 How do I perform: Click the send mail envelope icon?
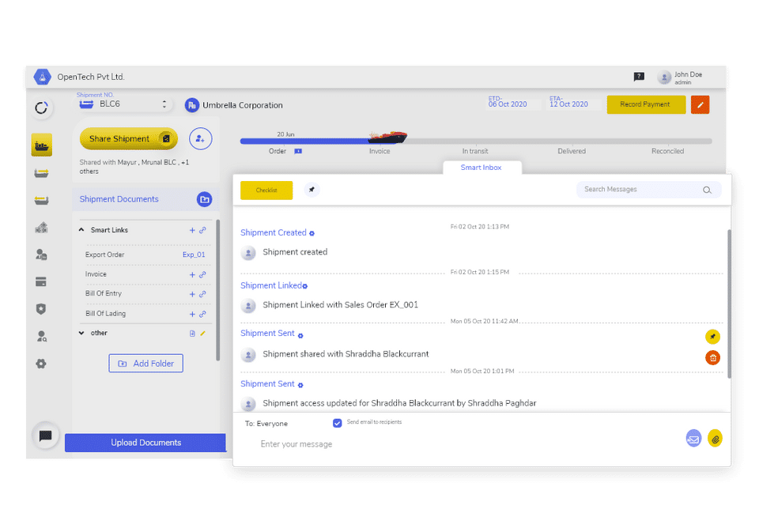[x=693, y=439]
